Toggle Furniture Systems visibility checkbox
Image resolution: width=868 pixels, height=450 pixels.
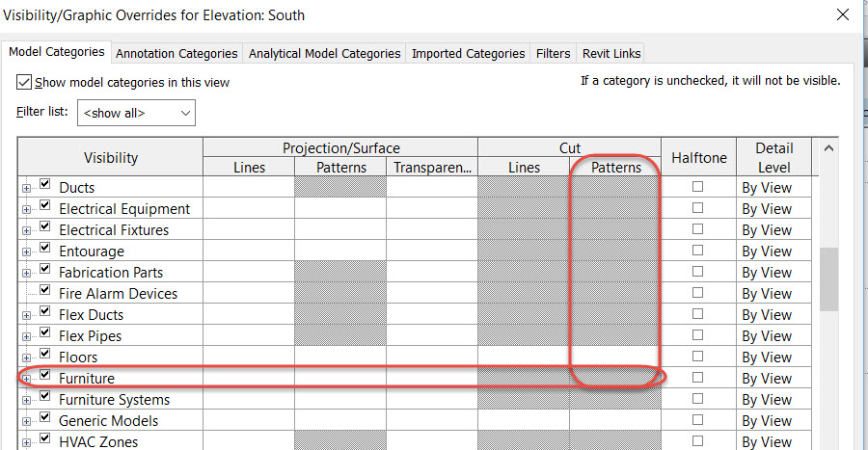pyautogui.click(x=44, y=396)
